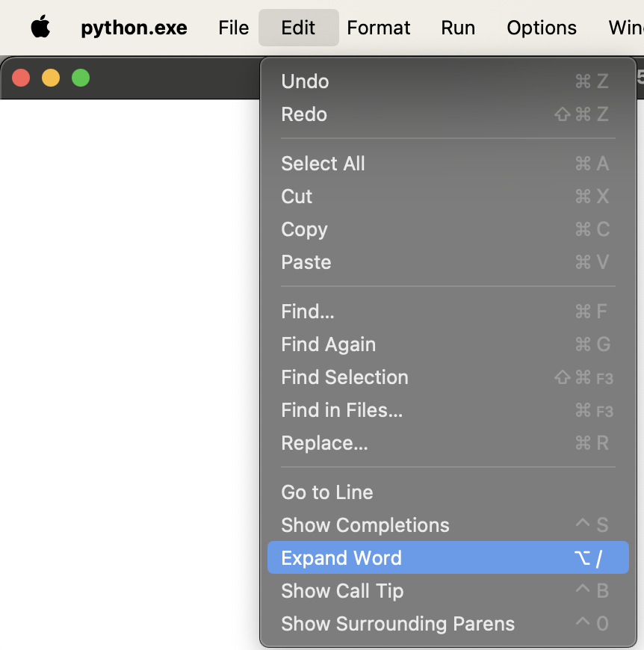This screenshot has width=644, height=650.
Task: Open the Format menu
Action: click(x=379, y=28)
